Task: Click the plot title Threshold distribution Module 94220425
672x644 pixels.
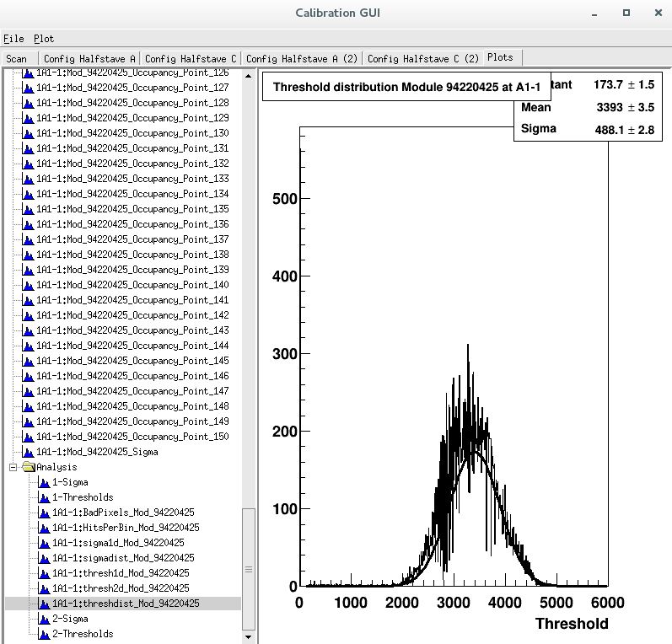Action: pos(406,87)
